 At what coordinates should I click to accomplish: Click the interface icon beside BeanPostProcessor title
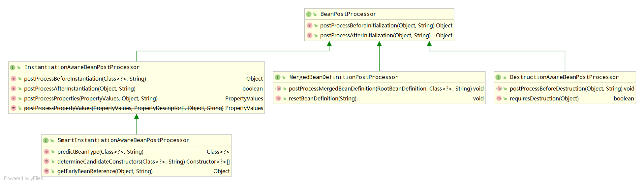tap(309, 14)
